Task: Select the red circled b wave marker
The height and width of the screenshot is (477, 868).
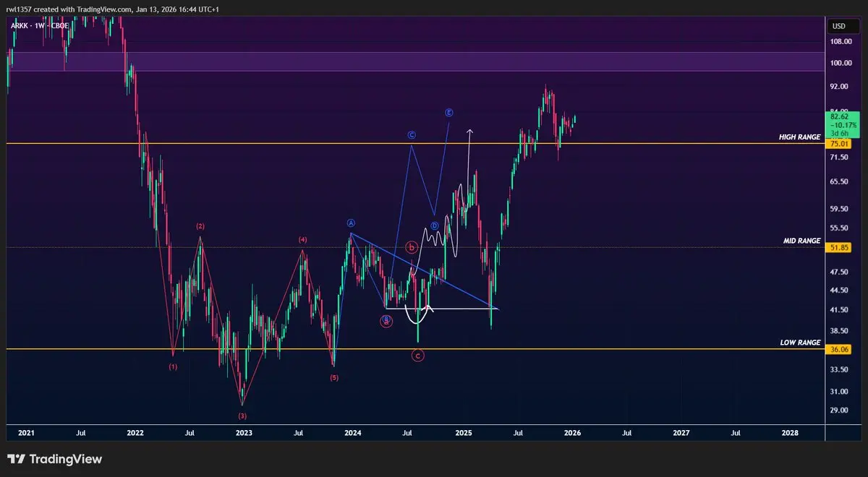Action: point(412,248)
